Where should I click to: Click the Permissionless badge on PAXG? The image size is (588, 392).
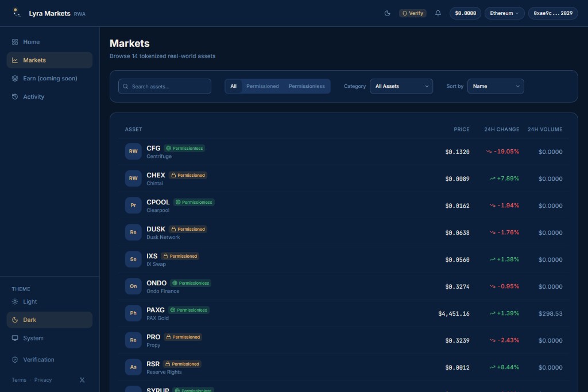[x=188, y=311]
